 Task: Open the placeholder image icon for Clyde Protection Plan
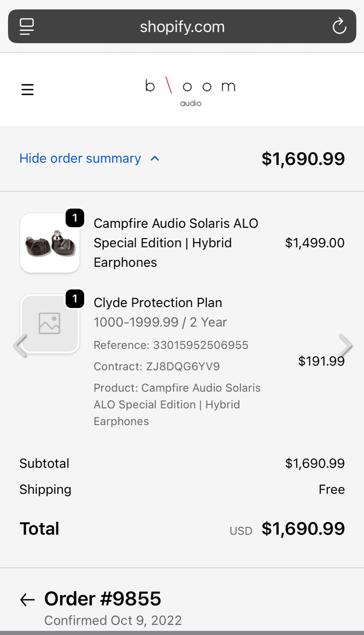pyautogui.click(x=50, y=323)
